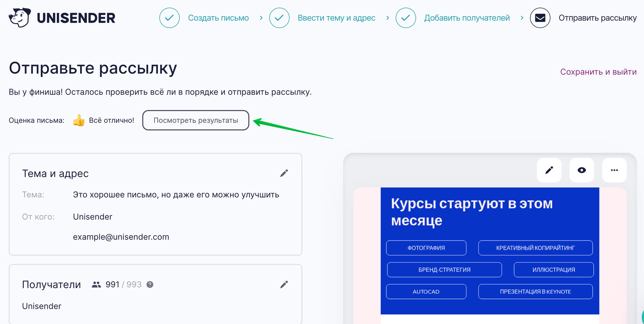Click ФОТОГРАФИЯ button in email preview
The image size is (644, 324).
click(x=426, y=248)
